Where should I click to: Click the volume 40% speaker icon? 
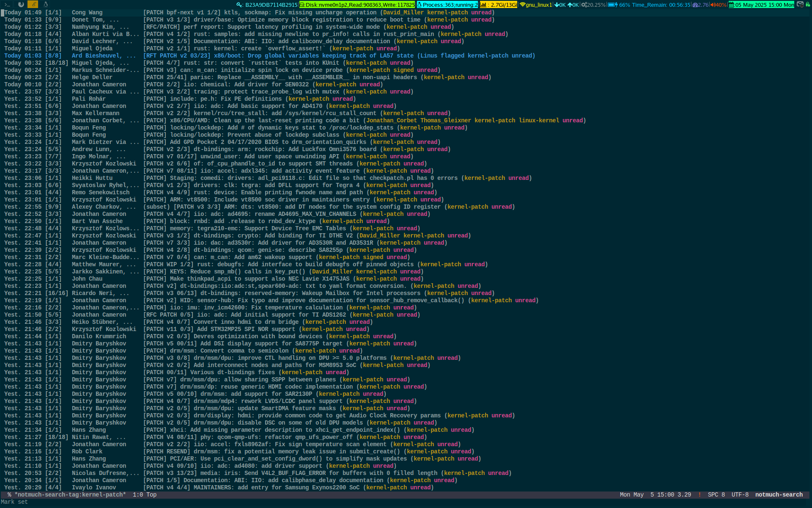click(x=718, y=5)
